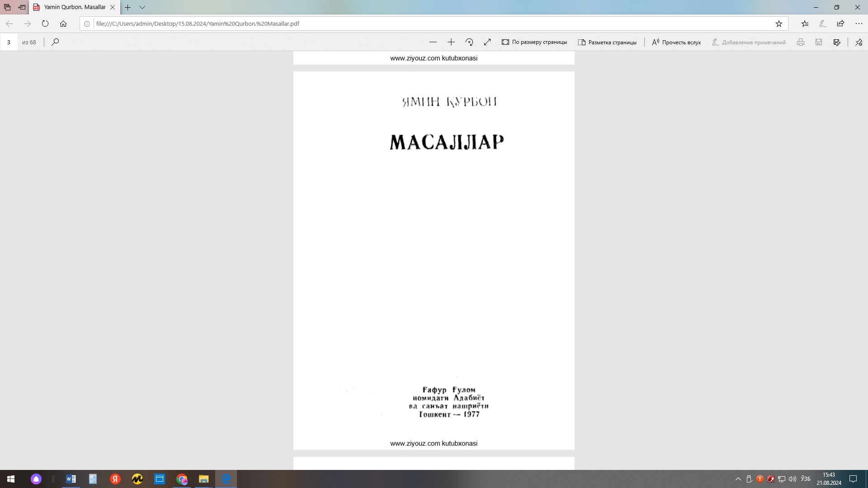Click the zoom out minus icon
Image resolution: width=868 pixels, height=488 pixels.
click(433, 42)
